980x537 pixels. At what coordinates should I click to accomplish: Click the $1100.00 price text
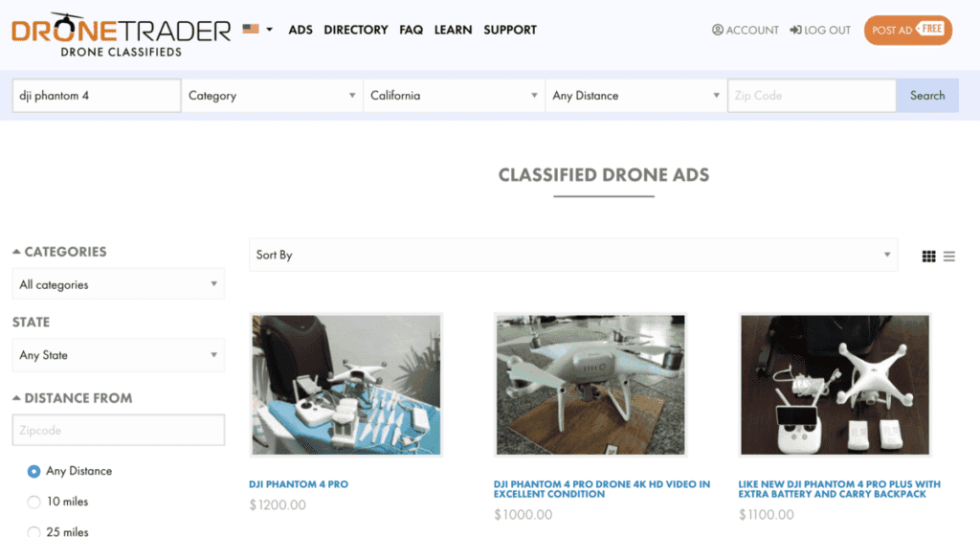click(x=767, y=515)
